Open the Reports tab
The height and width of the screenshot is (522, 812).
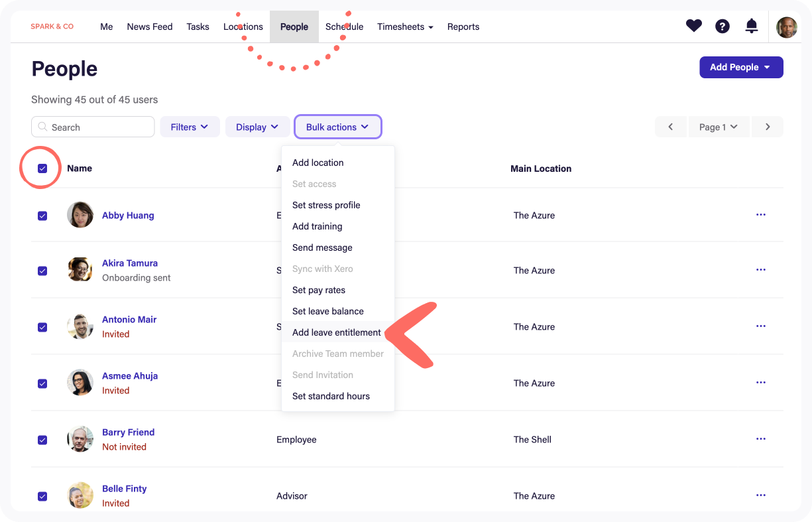463,27
